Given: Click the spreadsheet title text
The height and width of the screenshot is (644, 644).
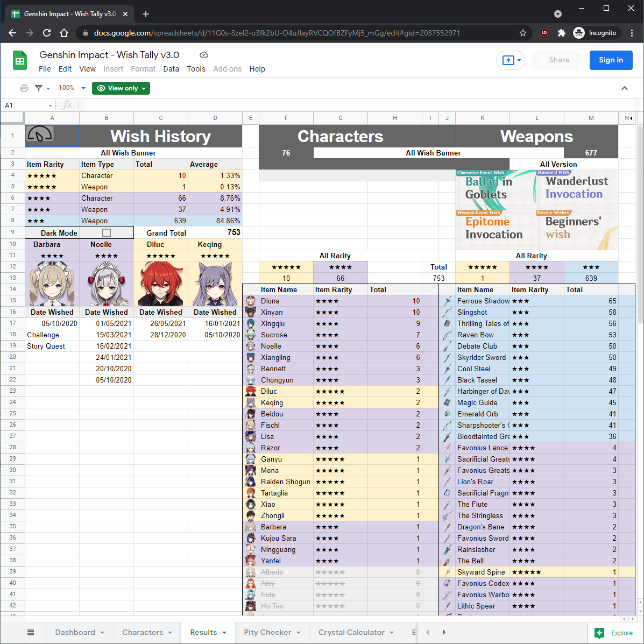Looking at the screenshot, I should pyautogui.click(x=109, y=55).
